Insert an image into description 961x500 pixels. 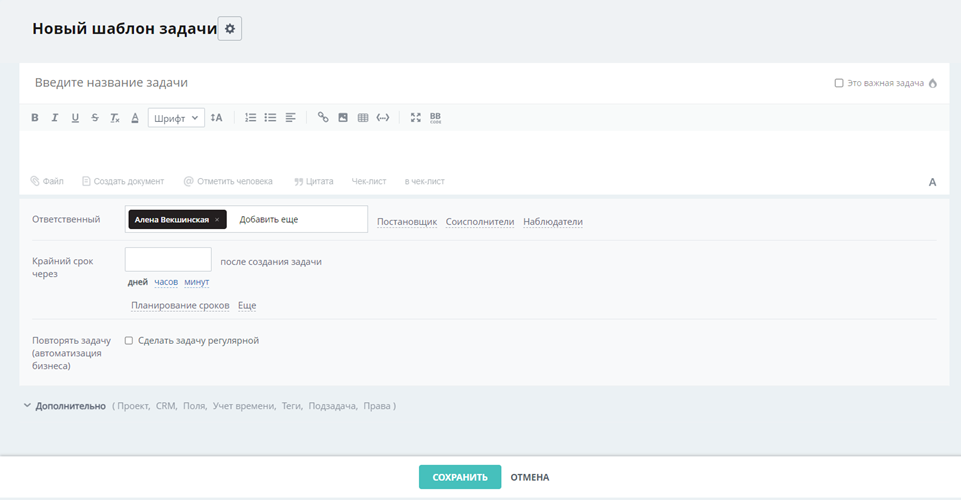(343, 118)
